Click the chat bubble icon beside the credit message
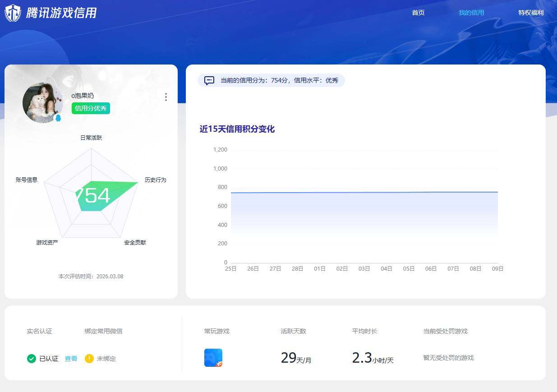557x392 pixels. click(x=209, y=80)
